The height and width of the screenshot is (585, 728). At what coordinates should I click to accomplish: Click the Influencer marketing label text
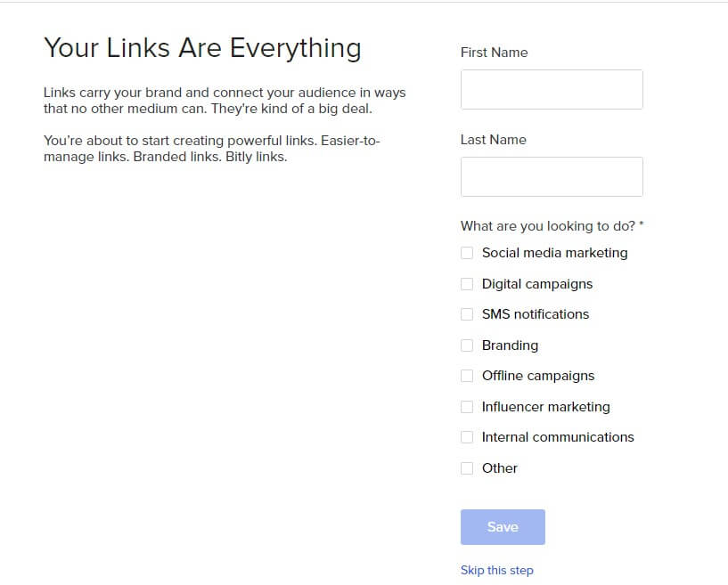pyautogui.click(x=544, y=406)
